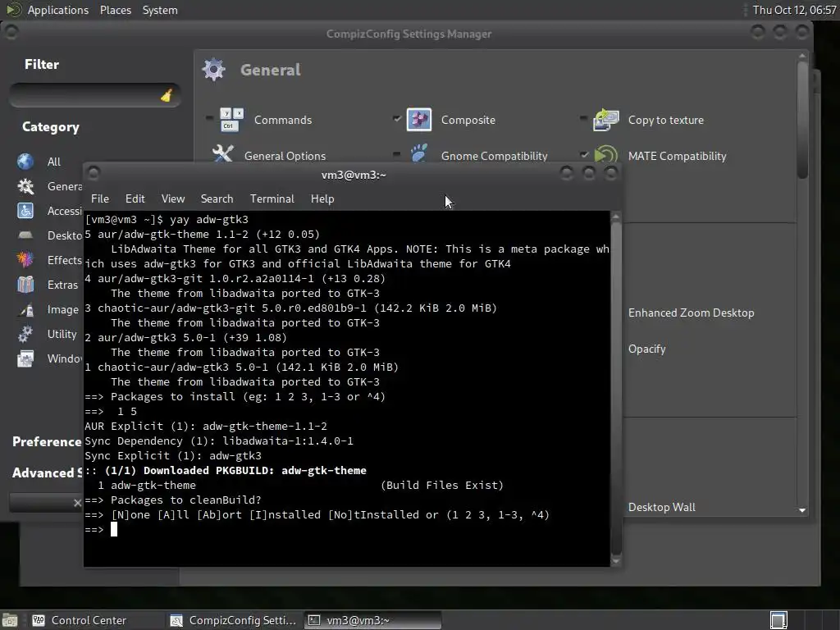
Task: Open the Places menu in top panel
Action: click(116, 10)
